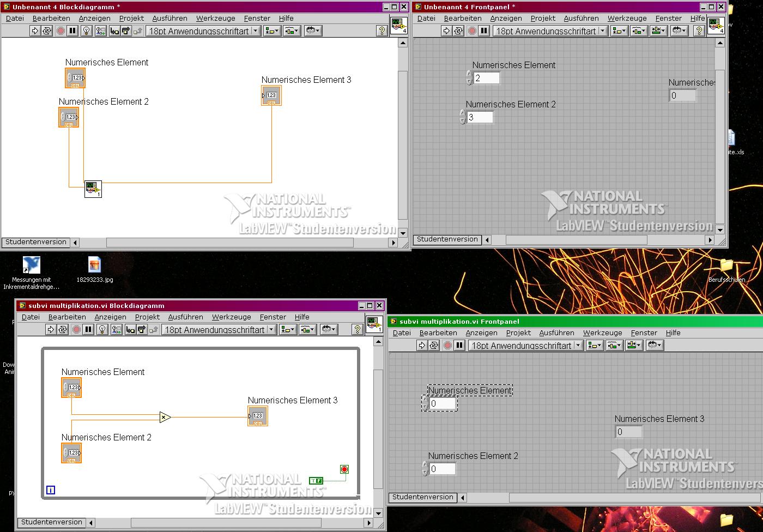Image resolution: width=763 pixels, height=532 pixels.
Task: Select the loop iteration terminal i
Action: pyautogui.click(x=51, y=490)
